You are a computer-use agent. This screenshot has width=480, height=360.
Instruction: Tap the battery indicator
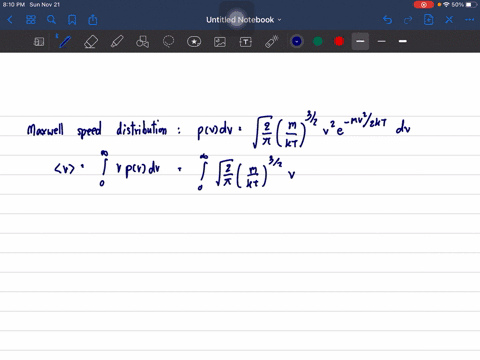(x=471, y=5)
